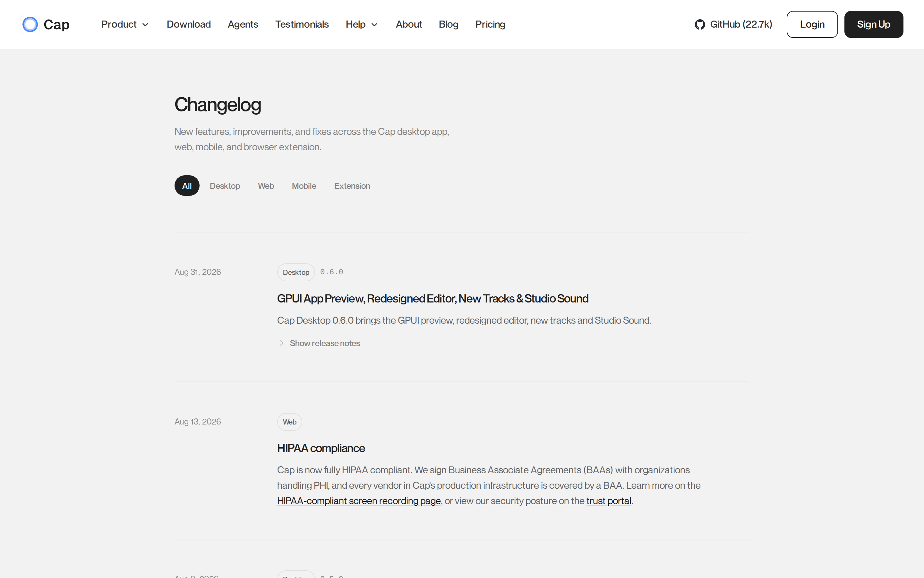Image resolution: width=924 pixels, height=578 pixels.
Task: Click the Sign Up button
Action: coord(874,24)
